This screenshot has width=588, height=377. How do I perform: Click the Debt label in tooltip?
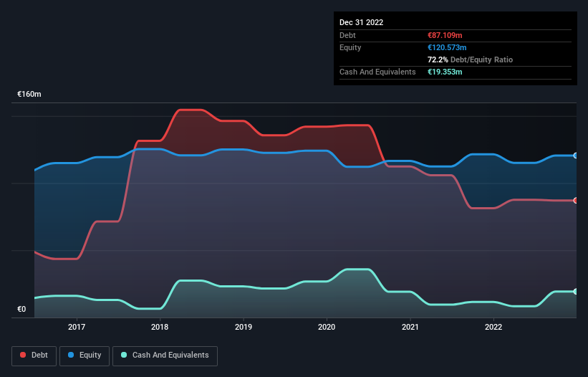click(347, 35)
